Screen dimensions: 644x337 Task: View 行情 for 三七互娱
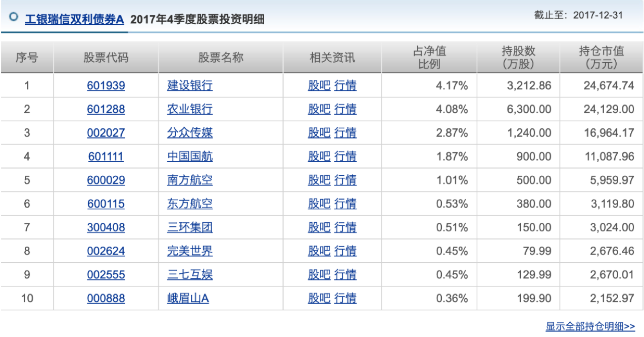(x=345, y=275)
